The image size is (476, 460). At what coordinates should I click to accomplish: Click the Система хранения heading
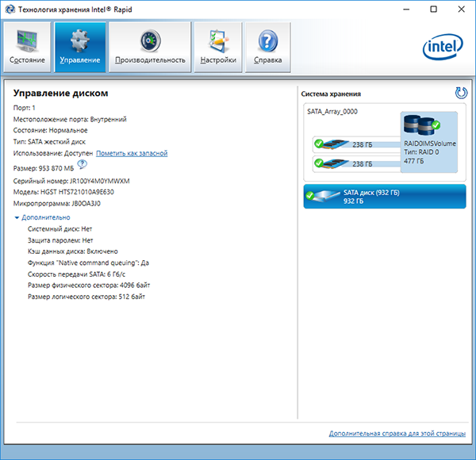coord(331,94)
